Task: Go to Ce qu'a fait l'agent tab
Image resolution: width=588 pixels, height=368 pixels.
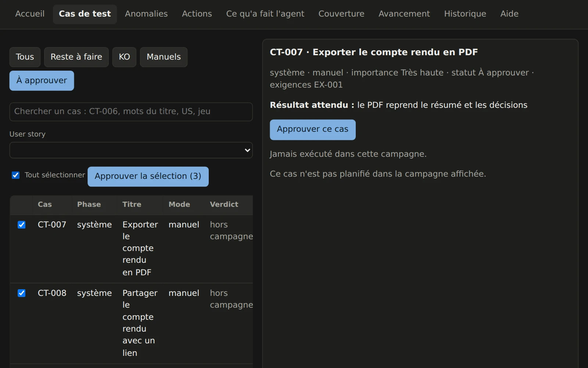Action: [265, 14]
